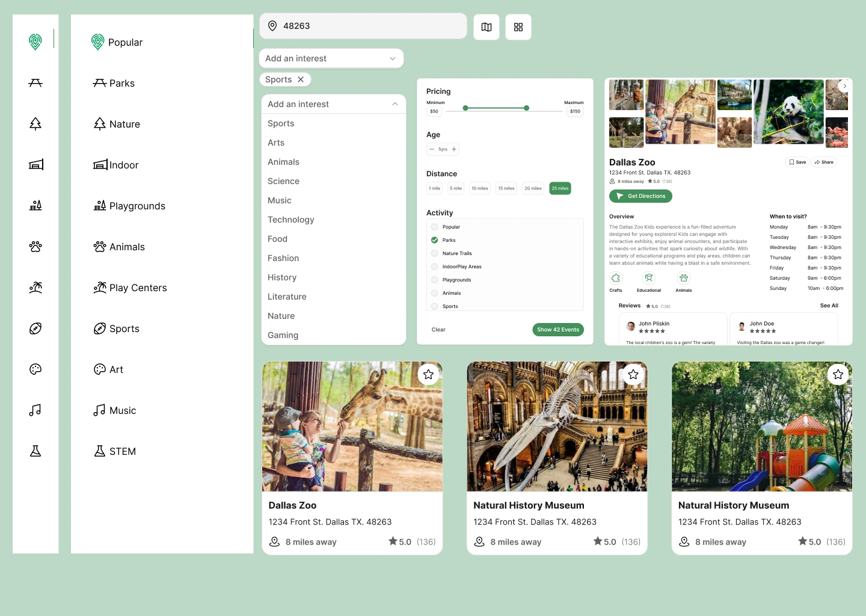
Task: Share the Dallas Zoo listing
Action: click(824, 162)
